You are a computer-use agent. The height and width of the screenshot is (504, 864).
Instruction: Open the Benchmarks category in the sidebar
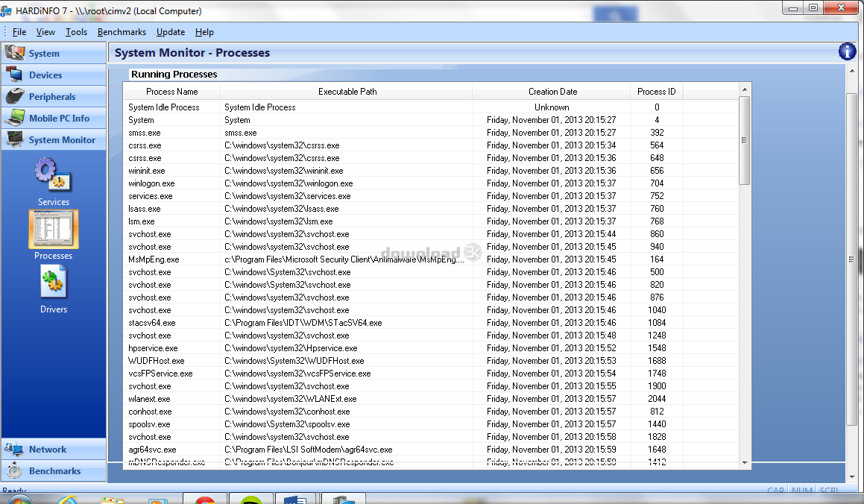tap(54, 471)
